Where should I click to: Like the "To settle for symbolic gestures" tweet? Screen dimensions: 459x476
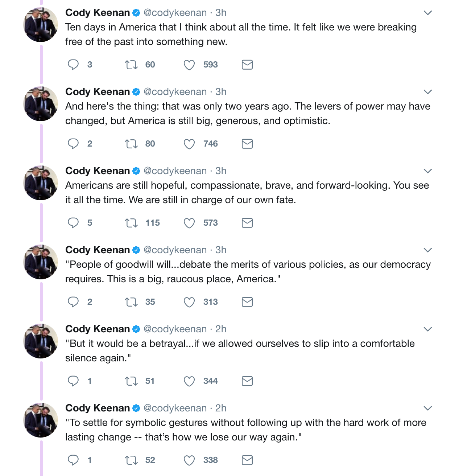click(189, 460)
